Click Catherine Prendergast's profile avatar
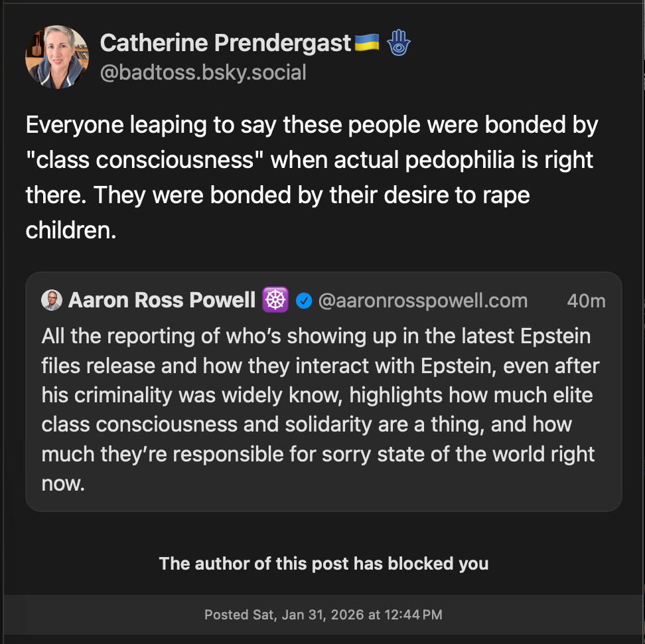Viewport: 645px width, 644px height. [56, 57]
